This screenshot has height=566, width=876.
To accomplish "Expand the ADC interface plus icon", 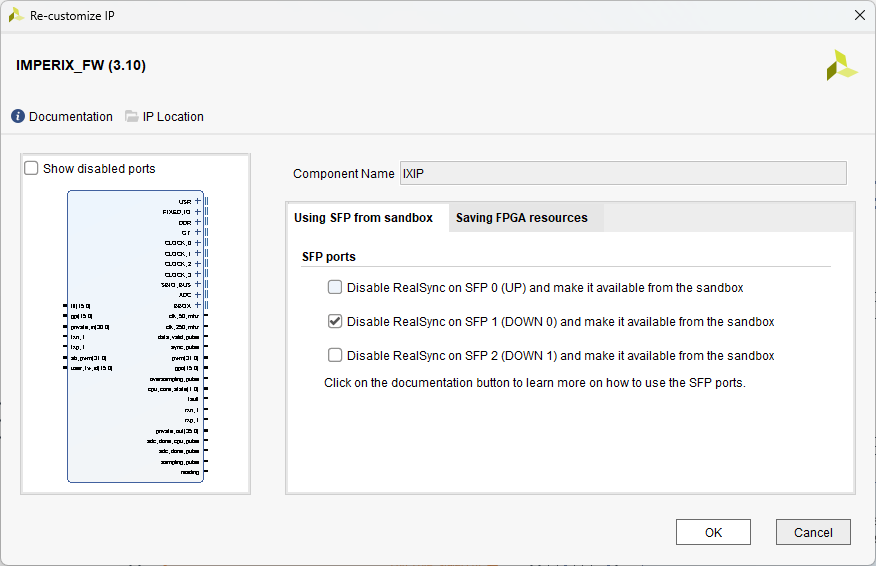I will [198, 295].
